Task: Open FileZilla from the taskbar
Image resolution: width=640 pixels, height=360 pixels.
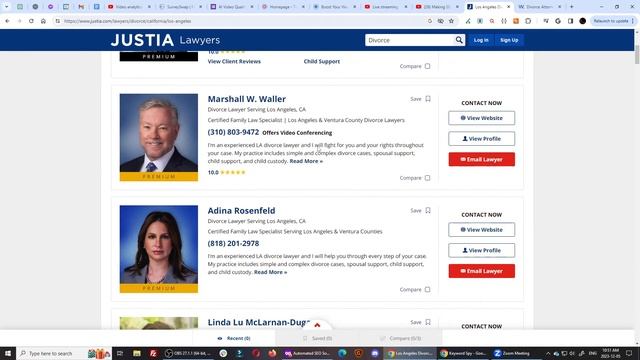Action: click(153, 353)
